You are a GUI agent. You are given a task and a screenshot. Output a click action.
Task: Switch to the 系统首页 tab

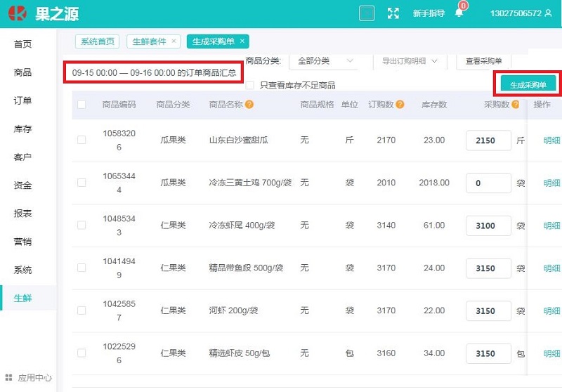pyautogui.click(x=98, y=41)
